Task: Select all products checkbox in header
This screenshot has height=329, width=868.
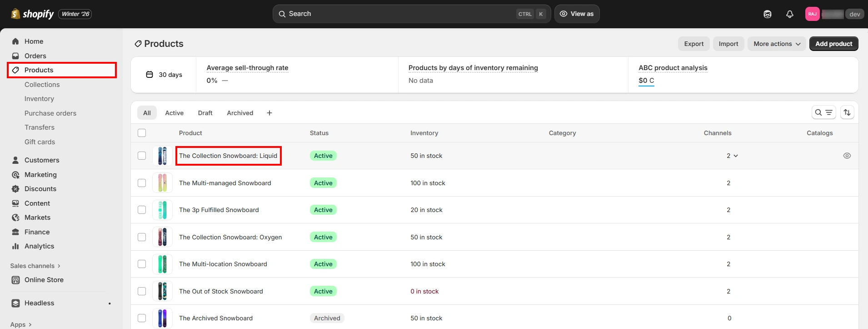Action: 142,133
